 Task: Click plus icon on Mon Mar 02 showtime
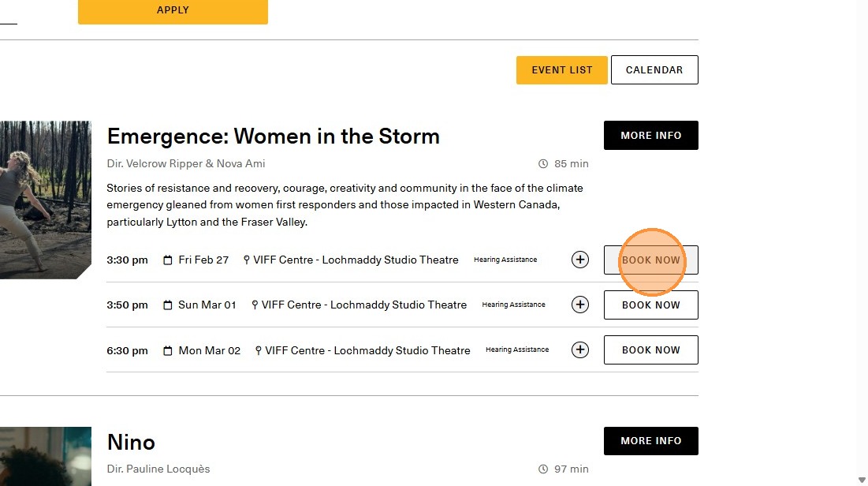(x=580, y=350)
